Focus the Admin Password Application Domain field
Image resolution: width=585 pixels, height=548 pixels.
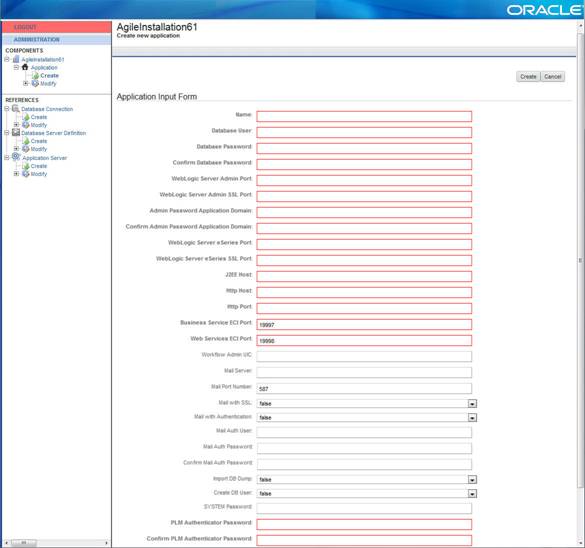click(x=364, y=212)
